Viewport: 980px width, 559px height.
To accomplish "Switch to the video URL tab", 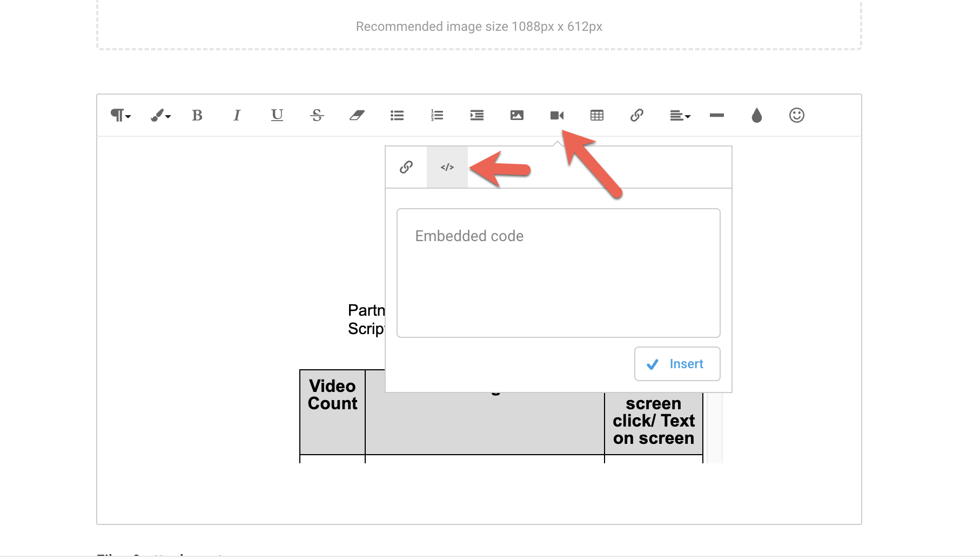I will 406,167.
